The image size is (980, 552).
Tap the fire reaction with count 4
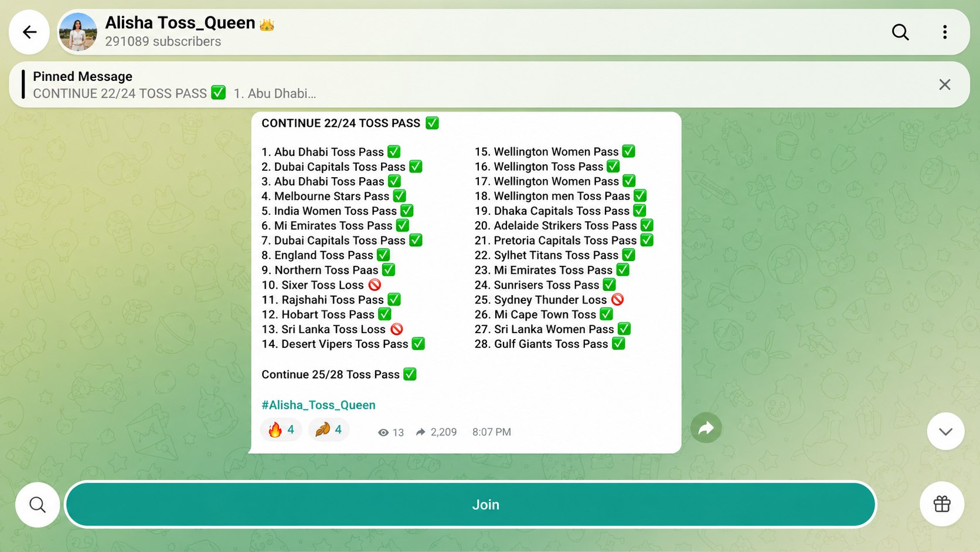point(281,429)
